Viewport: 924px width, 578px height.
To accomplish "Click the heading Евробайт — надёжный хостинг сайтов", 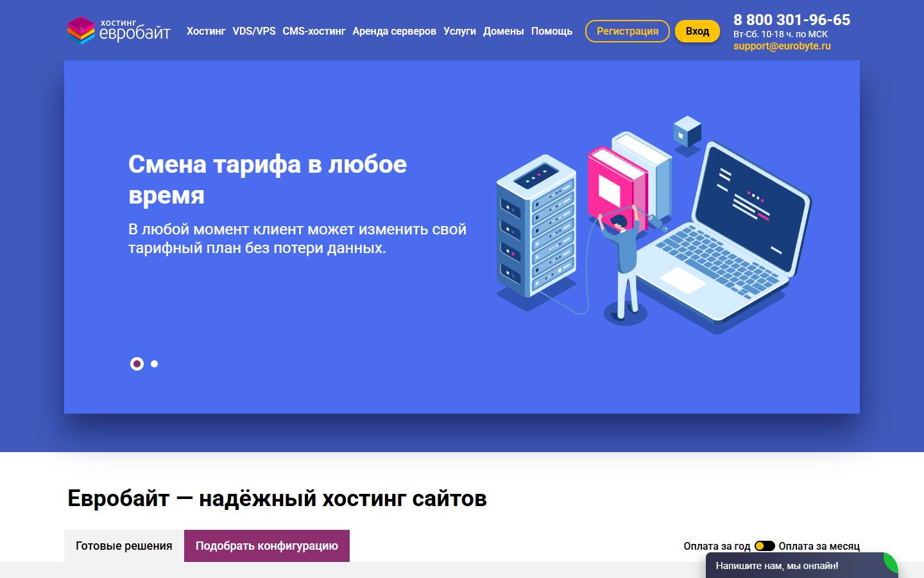I will click(277, 498).
